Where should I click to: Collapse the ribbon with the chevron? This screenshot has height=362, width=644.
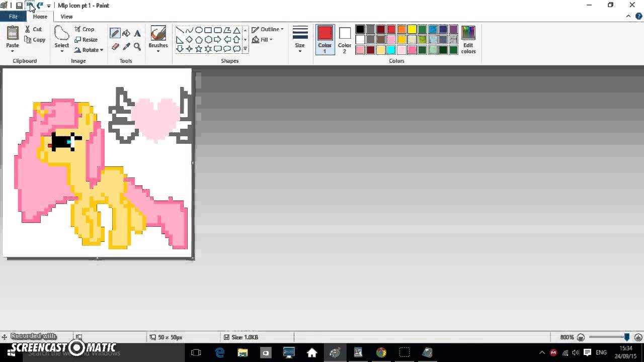coord(628,16)
